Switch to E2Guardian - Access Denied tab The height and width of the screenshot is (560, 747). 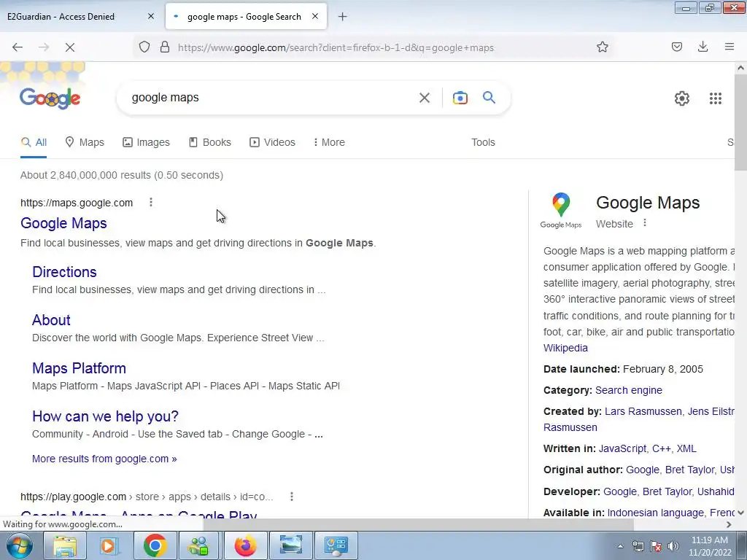(61, 17)
